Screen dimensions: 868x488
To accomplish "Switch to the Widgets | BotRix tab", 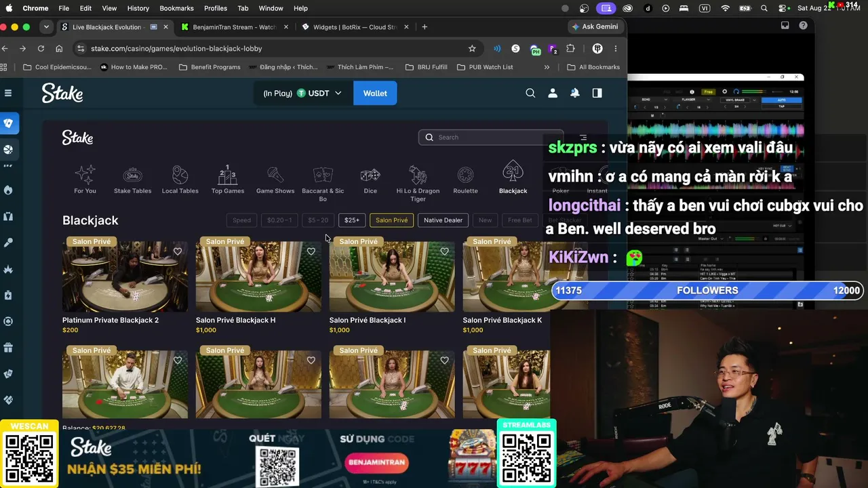I will pos(355,27).
